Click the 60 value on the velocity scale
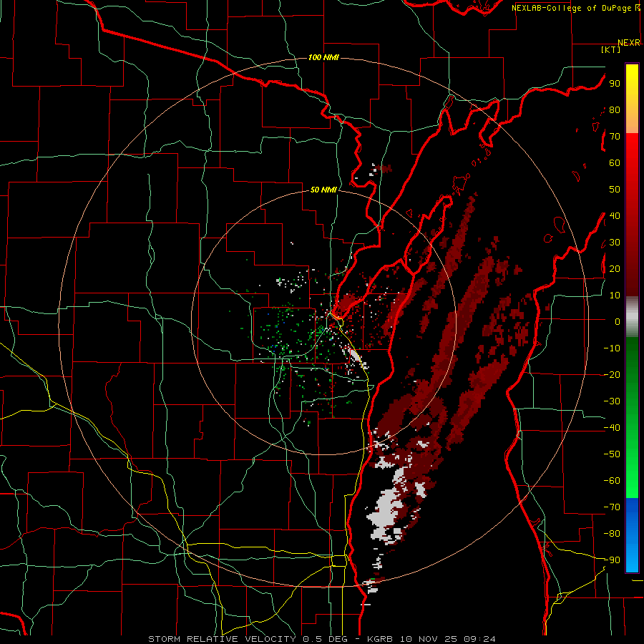This screenshot has width=644, height=644. click(615, 162)
